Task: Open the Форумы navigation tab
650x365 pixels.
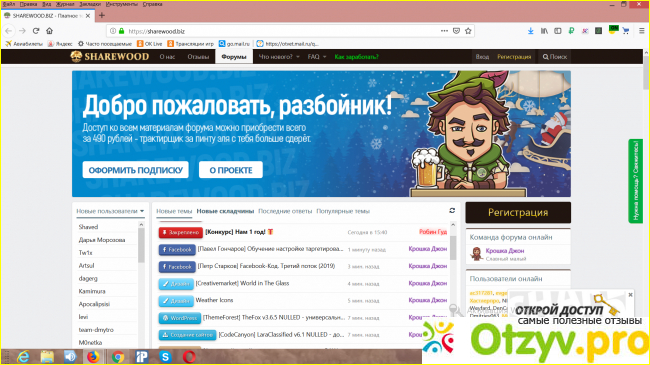Action: tap(234, 57)
